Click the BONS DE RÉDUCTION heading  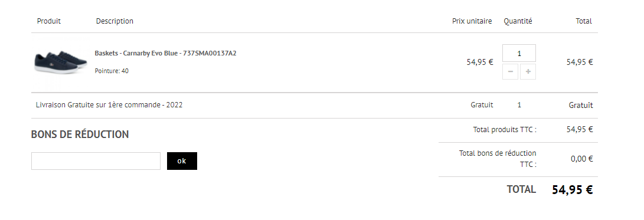(x=80, y=134)
